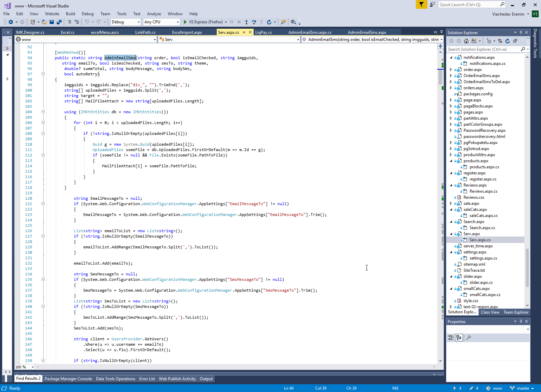541x392 pixels.
Task: Toggle Alphabetical sorting in Properties panel
Action: [x=459, y=337]
